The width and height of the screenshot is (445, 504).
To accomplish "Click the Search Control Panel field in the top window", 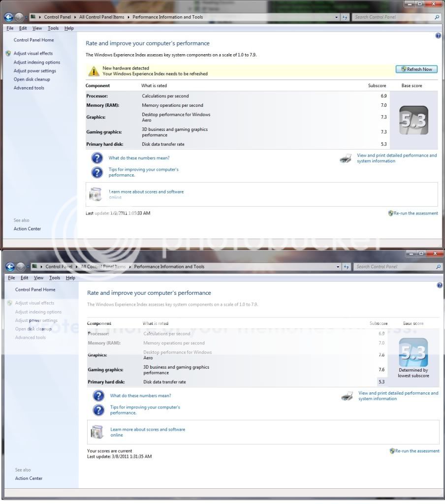I will point(394,17).
